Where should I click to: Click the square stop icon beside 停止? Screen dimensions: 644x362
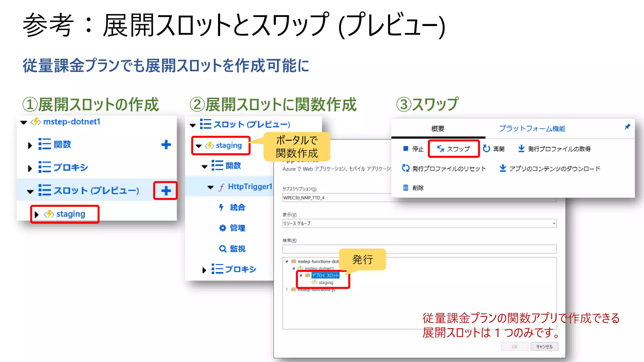pyautogui.click(x=406, y=148)
